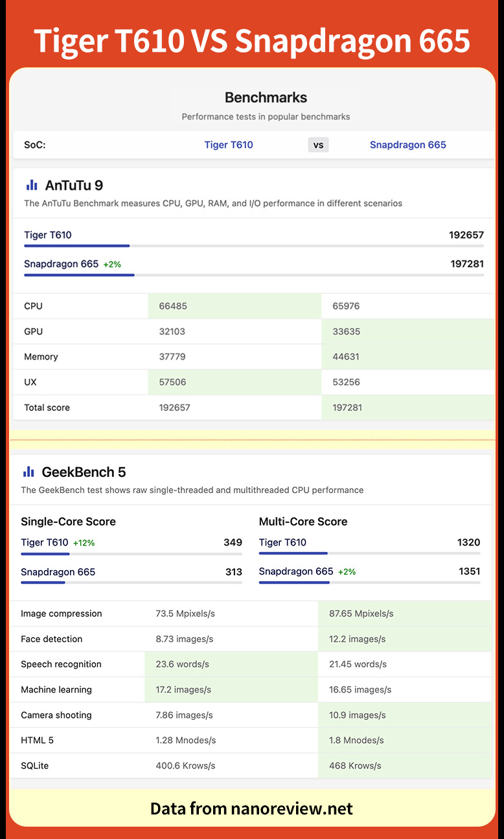
Task: Click the single-core score 313
Action: coord(234,571)
